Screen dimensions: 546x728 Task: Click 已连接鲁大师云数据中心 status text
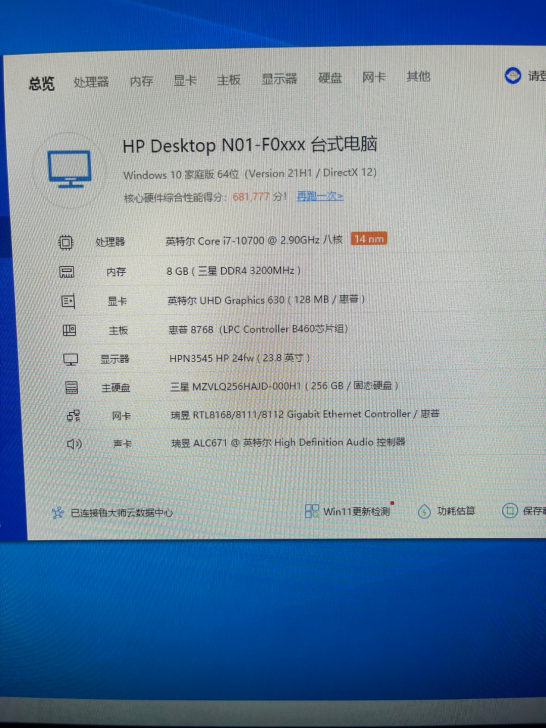coord(122,513)
